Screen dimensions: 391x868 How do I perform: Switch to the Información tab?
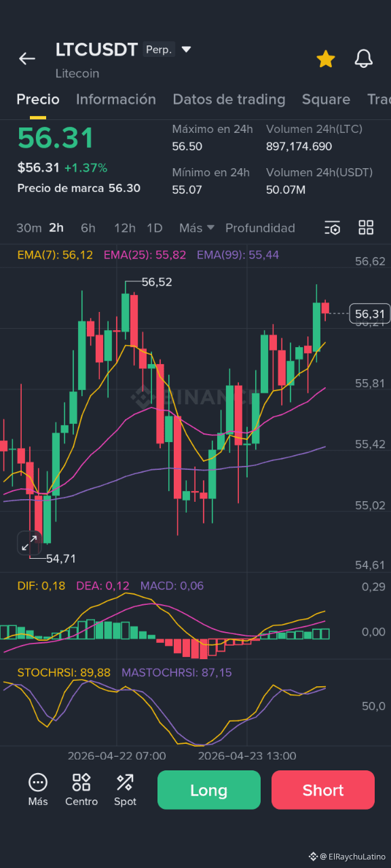click(116, 99)
